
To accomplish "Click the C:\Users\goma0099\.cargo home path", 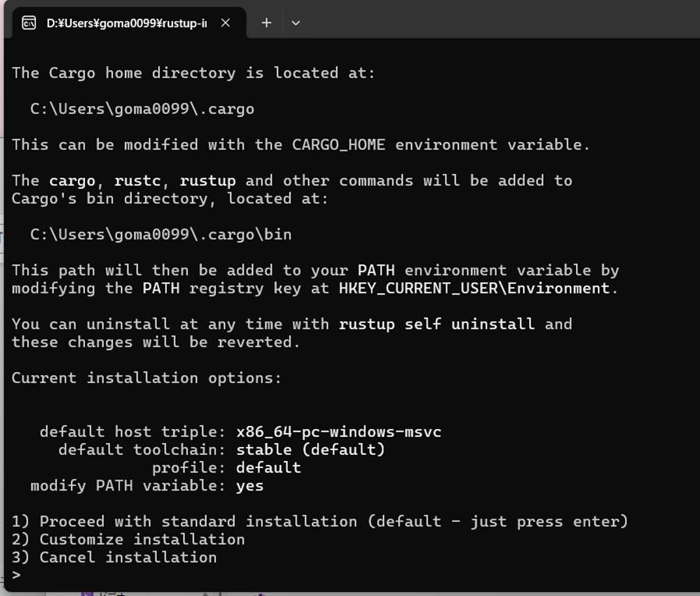I will point(142,108).
